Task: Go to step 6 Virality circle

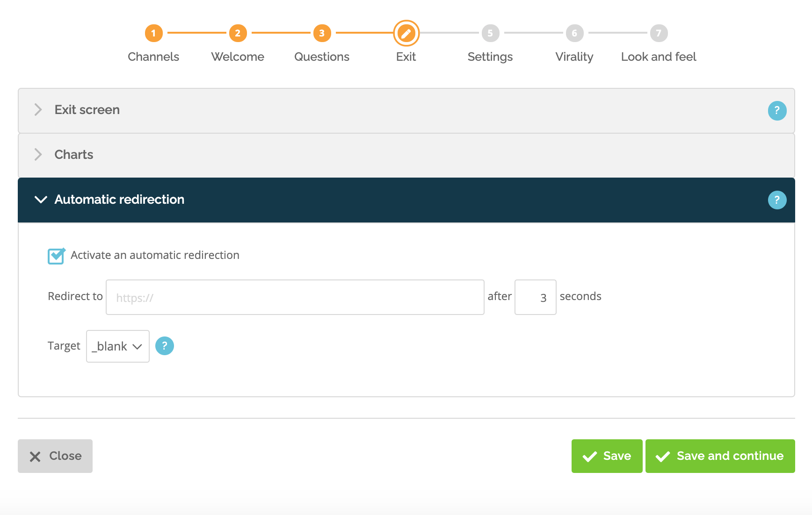Action: pyautogui.click(x=574, y=33)
